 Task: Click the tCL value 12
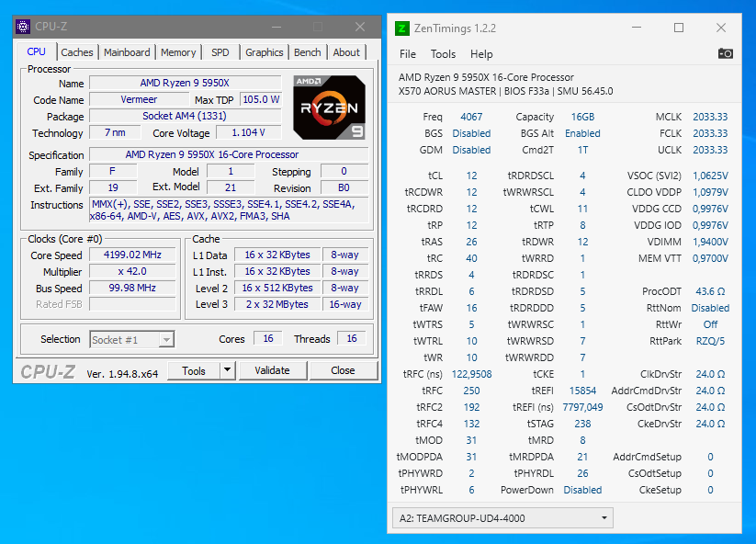coord(471,176)
